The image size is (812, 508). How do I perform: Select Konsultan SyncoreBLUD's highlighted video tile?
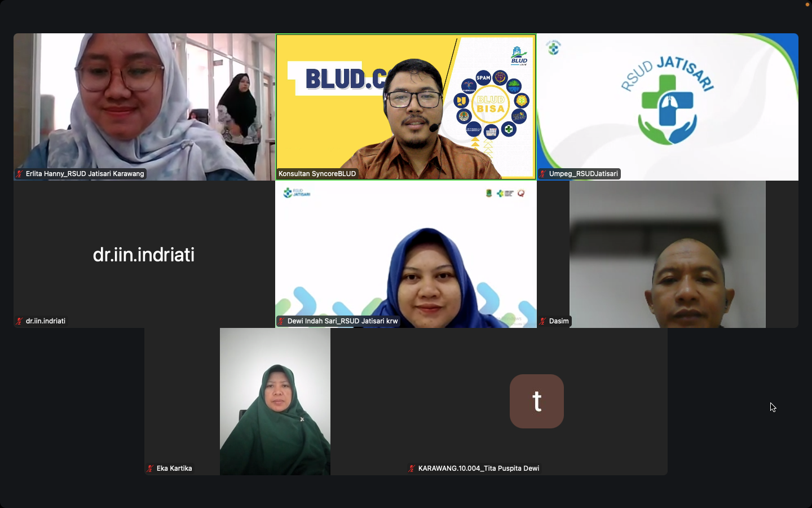[x=405, y=107]
